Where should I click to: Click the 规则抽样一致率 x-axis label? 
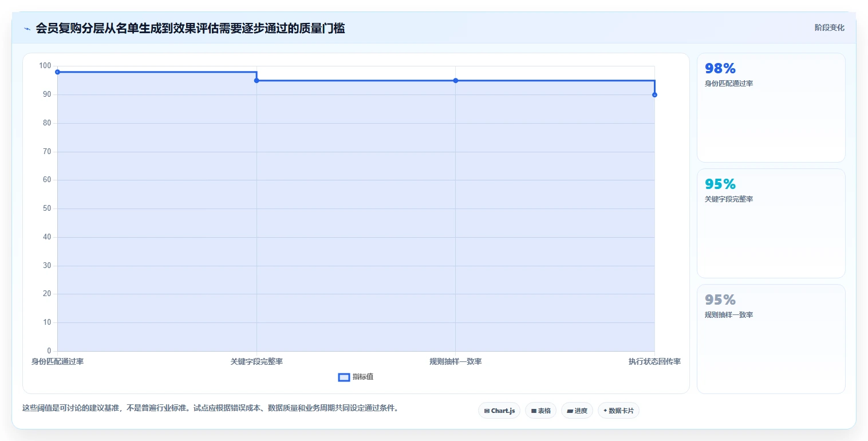(x=456, y=362)
